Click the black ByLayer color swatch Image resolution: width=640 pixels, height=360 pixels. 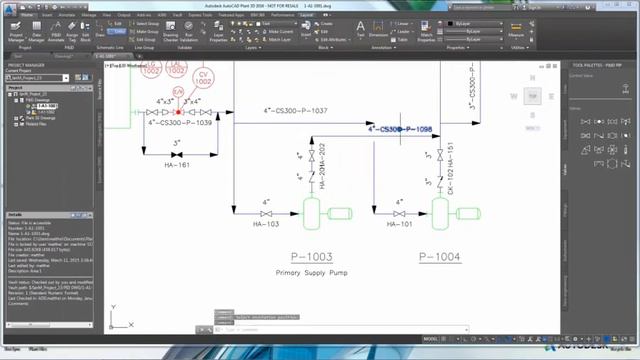(x=450, y=24)
